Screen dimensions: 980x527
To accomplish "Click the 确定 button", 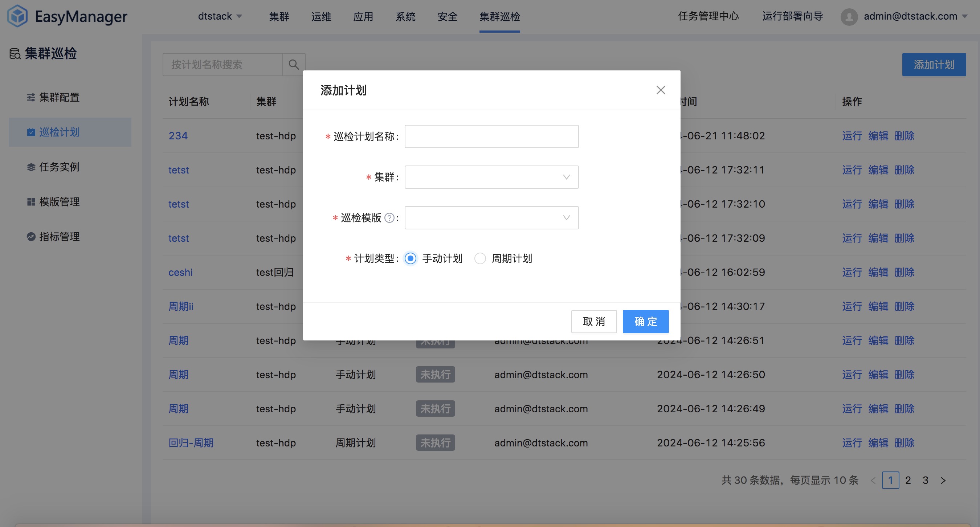I will [x=646, y=322].
